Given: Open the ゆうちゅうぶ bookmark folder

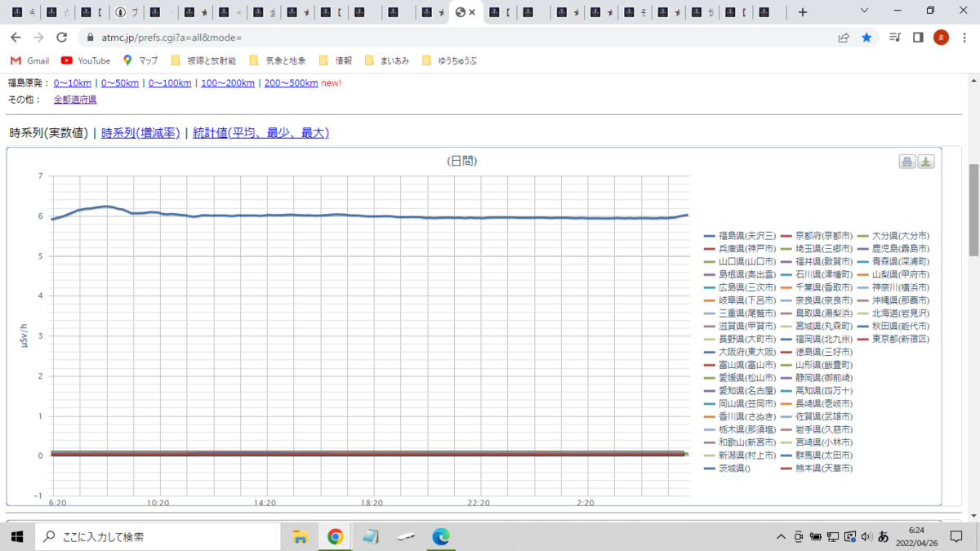Looking at the screenshot, I should click(x=450, y=60).
